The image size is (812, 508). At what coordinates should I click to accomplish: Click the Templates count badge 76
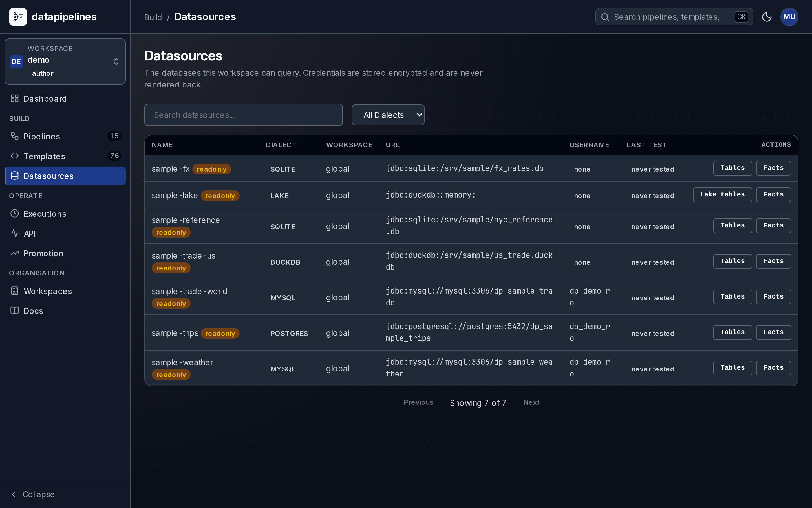pos(114,156)
